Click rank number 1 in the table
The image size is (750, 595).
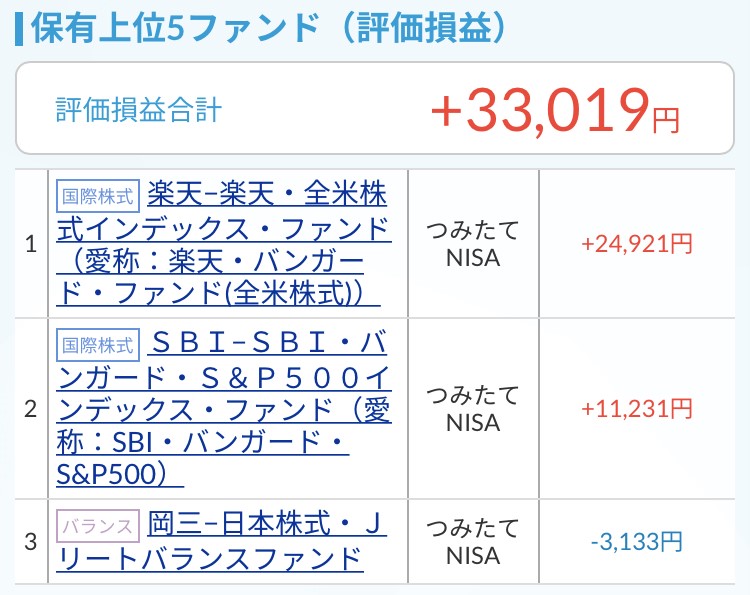(x=31, y=243)
